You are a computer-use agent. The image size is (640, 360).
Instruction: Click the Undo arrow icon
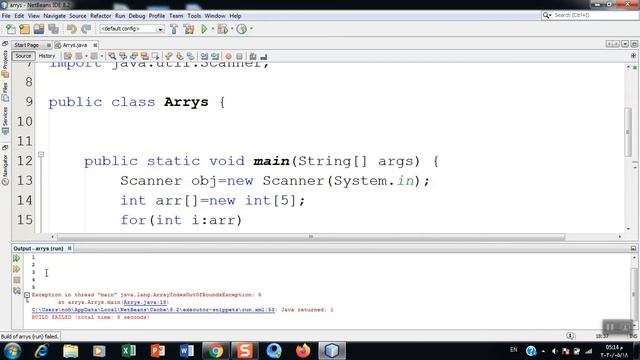click(x=72, y=29)
